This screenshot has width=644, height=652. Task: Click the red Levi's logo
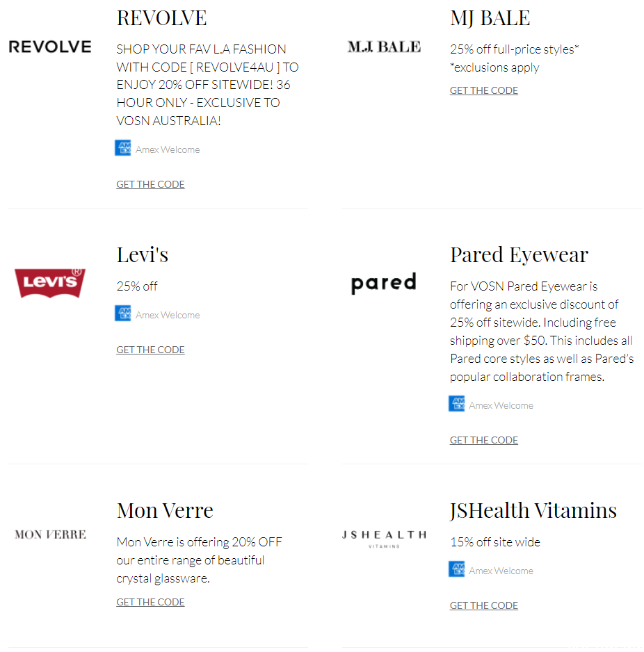click(x=50, y=283)
